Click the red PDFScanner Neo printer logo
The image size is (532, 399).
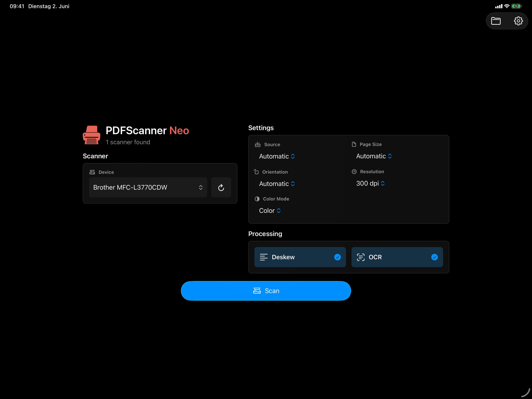[x=91, y=135]
